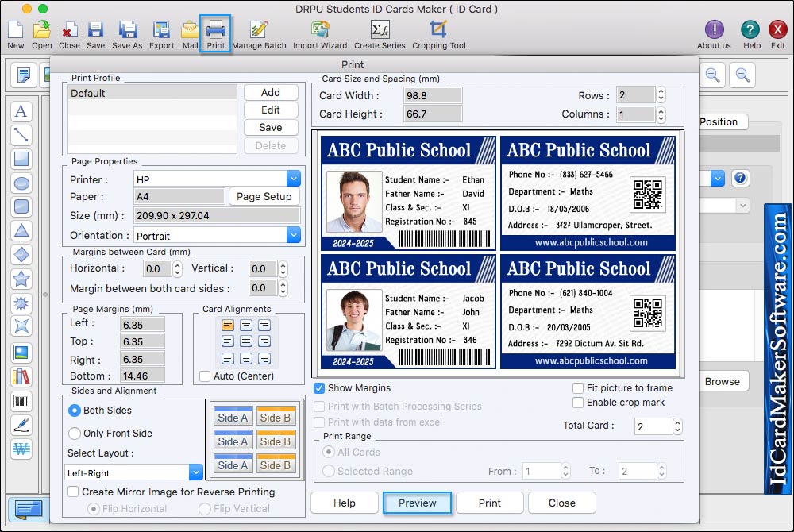Screen dimensions: 794x532
Task: Adjust the Vertical margin stepper
Action: pyautogui.click(x=283, y=269)
